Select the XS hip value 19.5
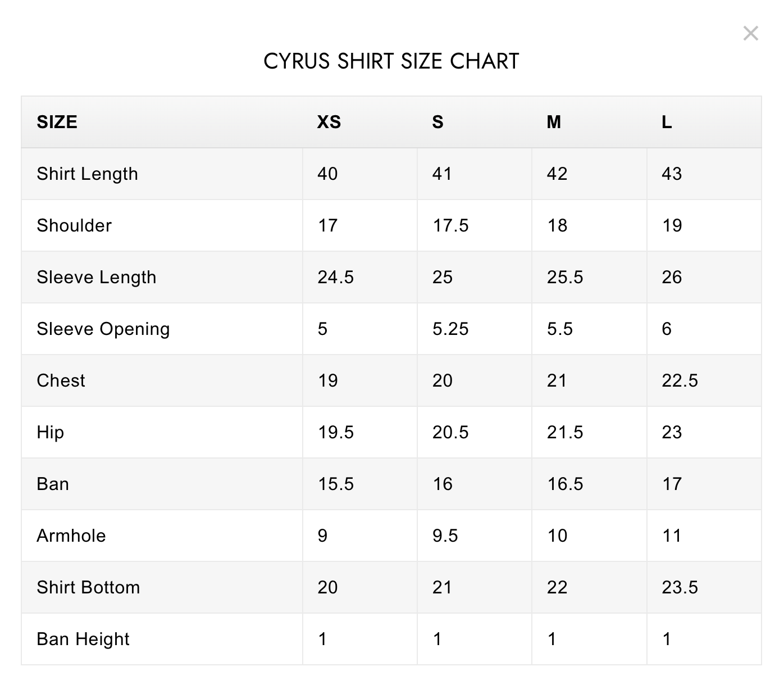The image size is (784, 694). [x=336, y=432]
